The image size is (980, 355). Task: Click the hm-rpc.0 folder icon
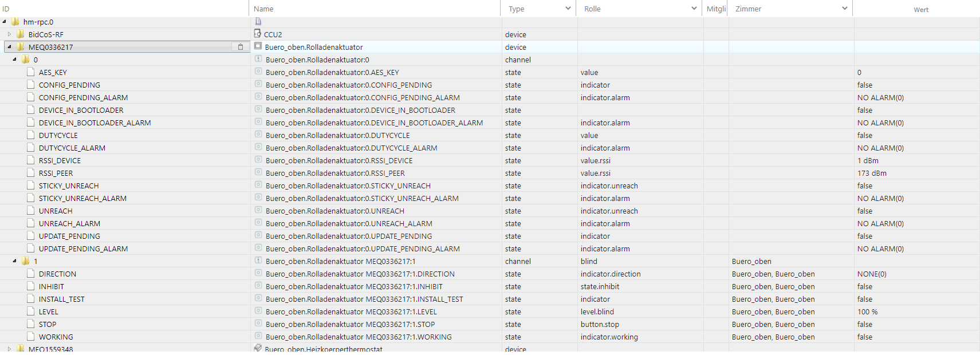pyautogui.click(x=15, y=22)
